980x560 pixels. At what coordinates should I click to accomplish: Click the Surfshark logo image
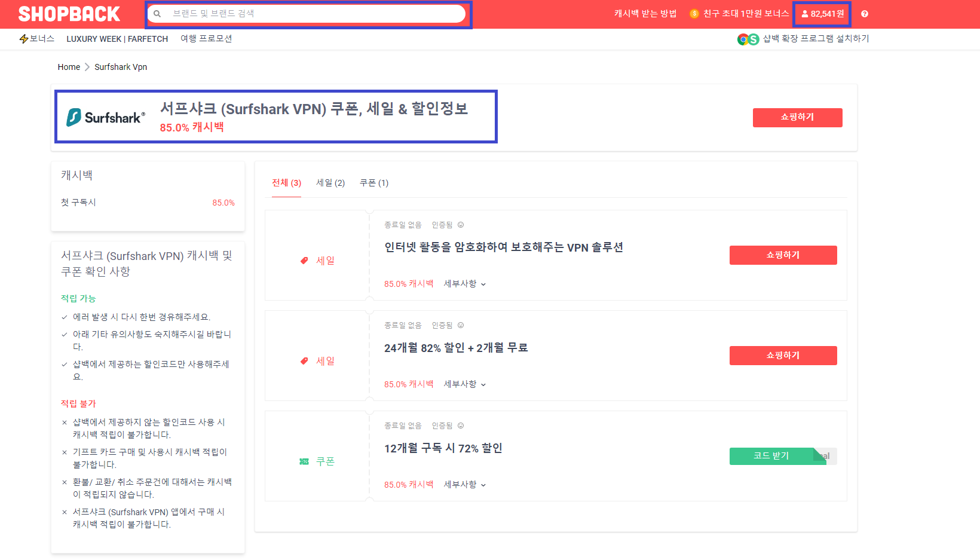[106, 117]
